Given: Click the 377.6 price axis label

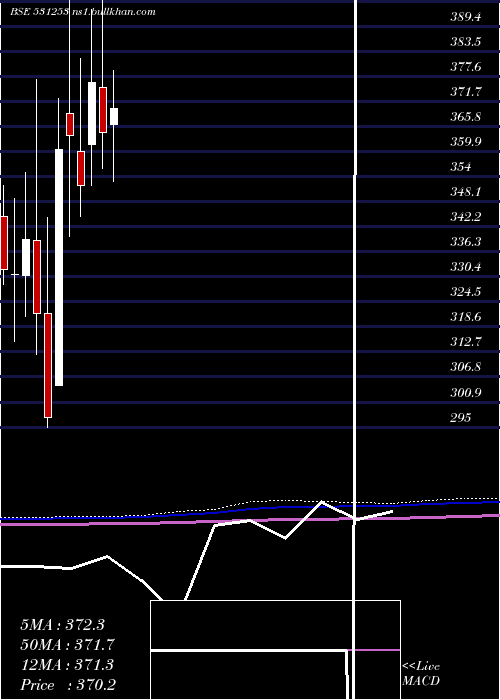Looking at the screenshot, I should click(x=466, y=67).
